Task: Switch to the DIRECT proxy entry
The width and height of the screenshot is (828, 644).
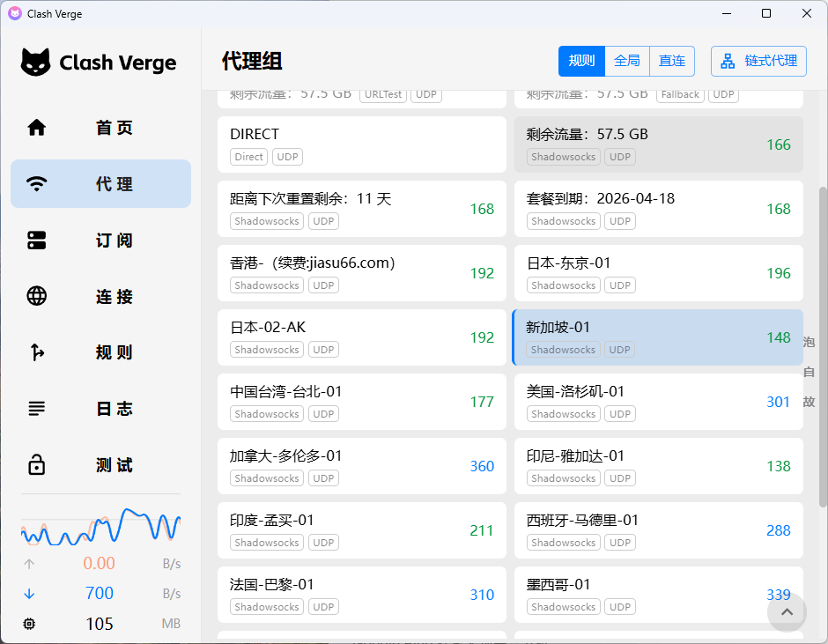Action: pos(361,144)
